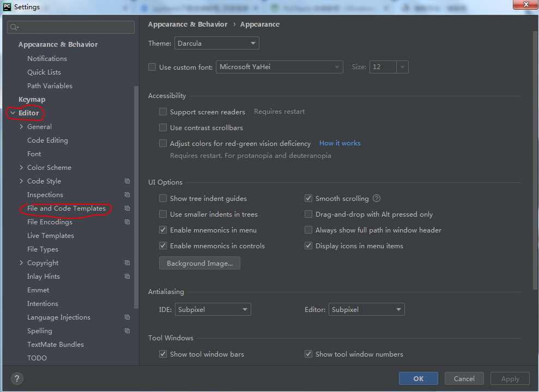Click the PyCharm icon in title bar
Screen dimensions: 539x392
click(7, 7)
